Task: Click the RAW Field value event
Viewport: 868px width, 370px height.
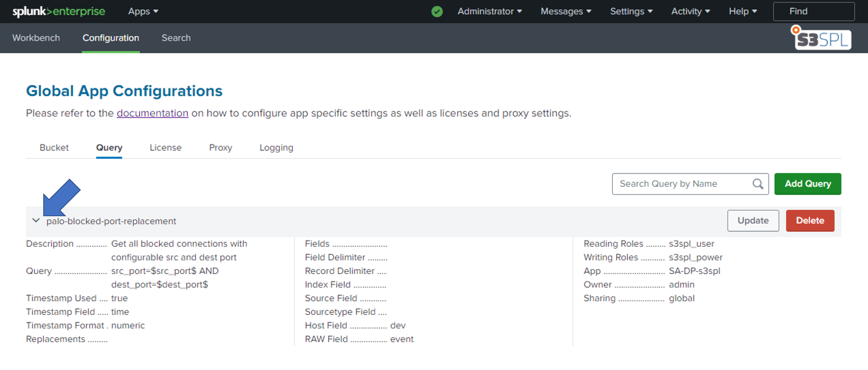Action: click(x=402, y=339)
